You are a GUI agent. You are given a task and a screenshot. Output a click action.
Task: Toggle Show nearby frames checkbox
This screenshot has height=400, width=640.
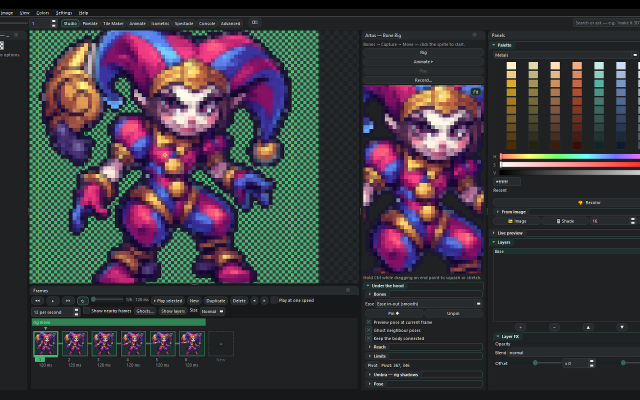pos(87,311)
